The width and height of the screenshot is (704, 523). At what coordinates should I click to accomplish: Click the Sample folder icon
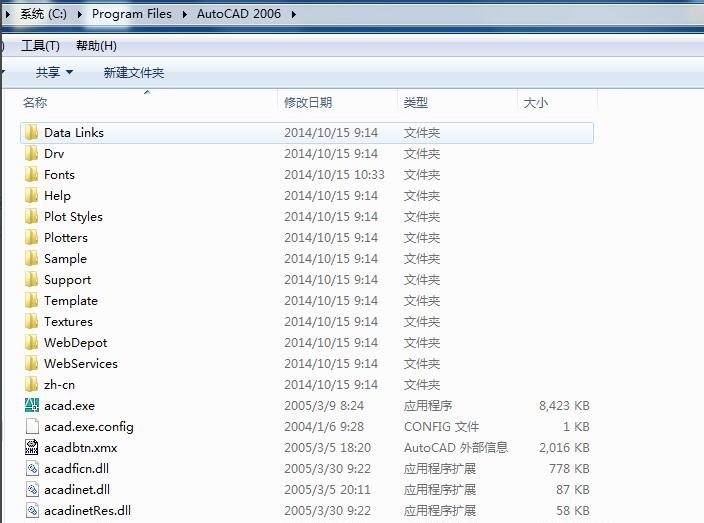[x=31, y=259]
